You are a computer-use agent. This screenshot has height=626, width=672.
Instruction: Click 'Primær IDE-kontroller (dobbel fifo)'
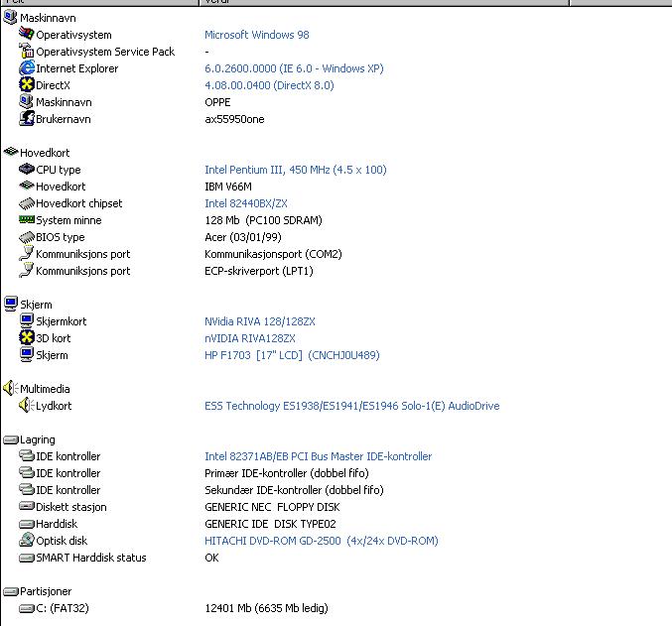[x=287, y=473]
